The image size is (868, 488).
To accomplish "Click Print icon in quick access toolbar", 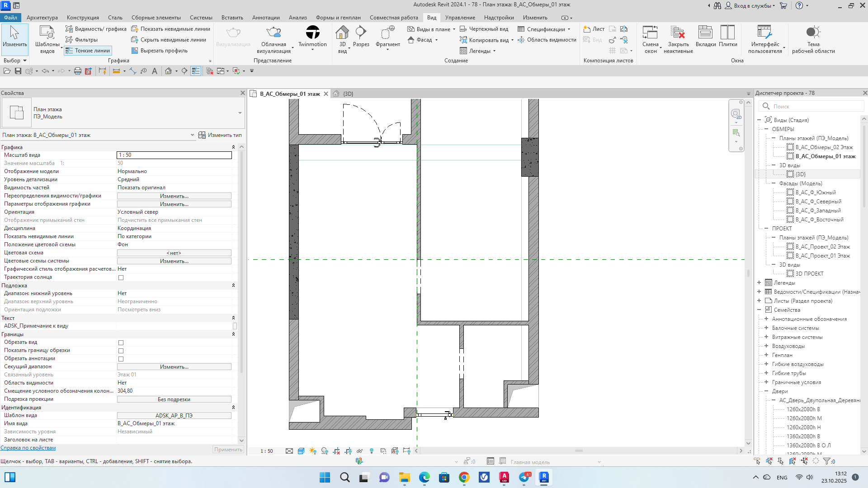I will coord(77,71).
